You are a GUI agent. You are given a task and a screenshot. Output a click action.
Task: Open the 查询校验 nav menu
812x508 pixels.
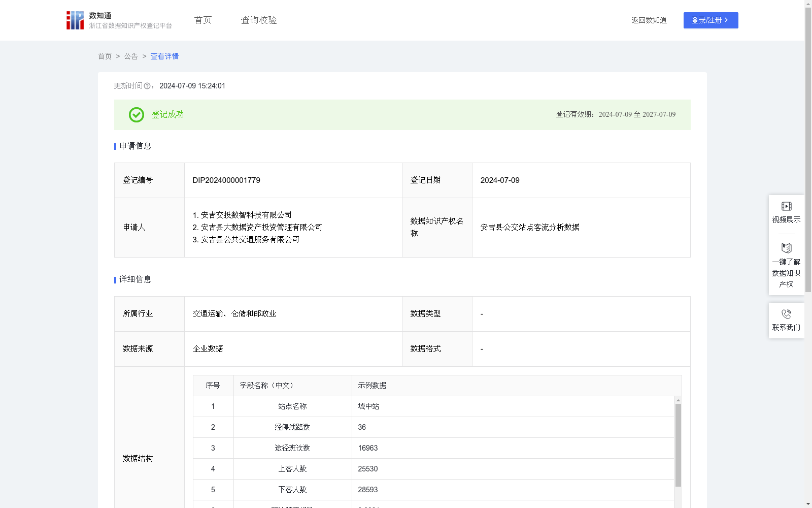(x=259, y=20)
